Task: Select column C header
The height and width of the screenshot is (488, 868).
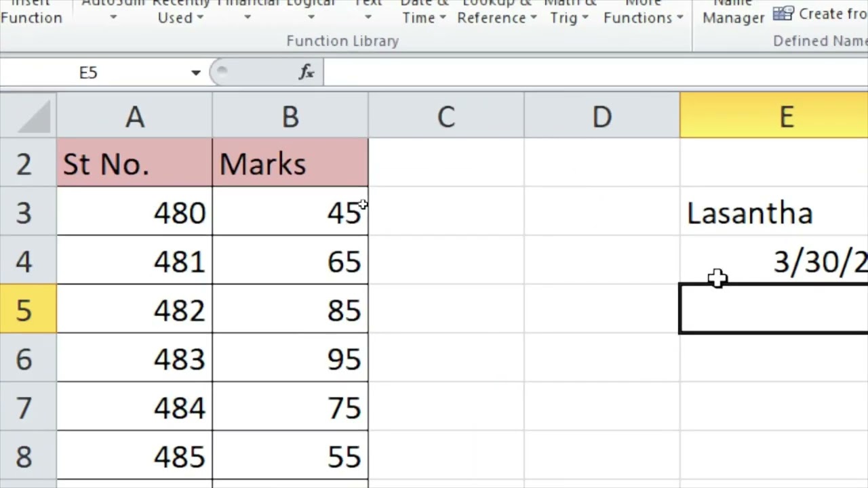Action: 446,116
